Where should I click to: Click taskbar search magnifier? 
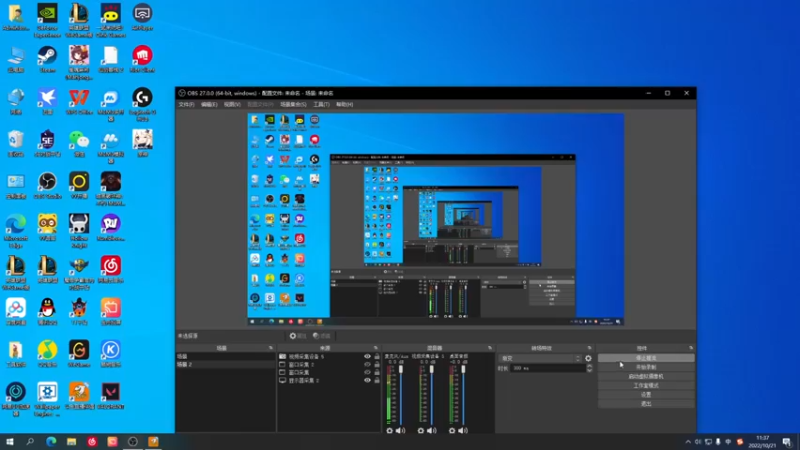(x=30, y=441)
